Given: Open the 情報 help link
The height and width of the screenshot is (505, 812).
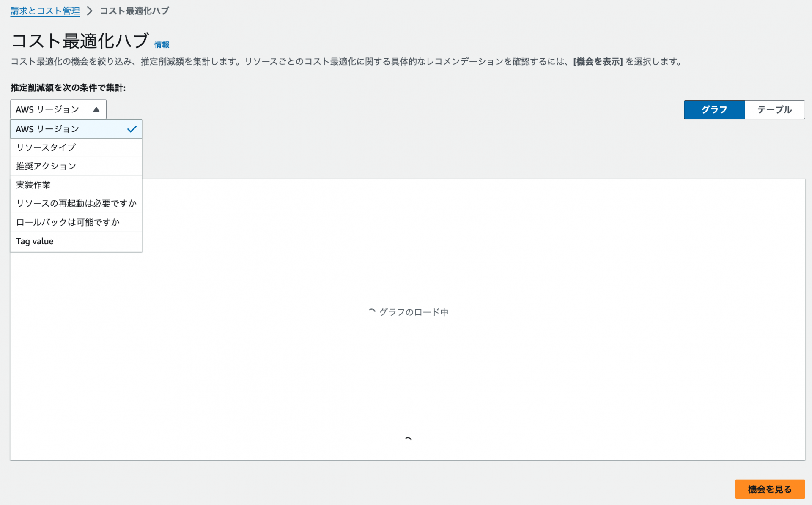Looking at the screenshot, I should (x=162, y=44).
